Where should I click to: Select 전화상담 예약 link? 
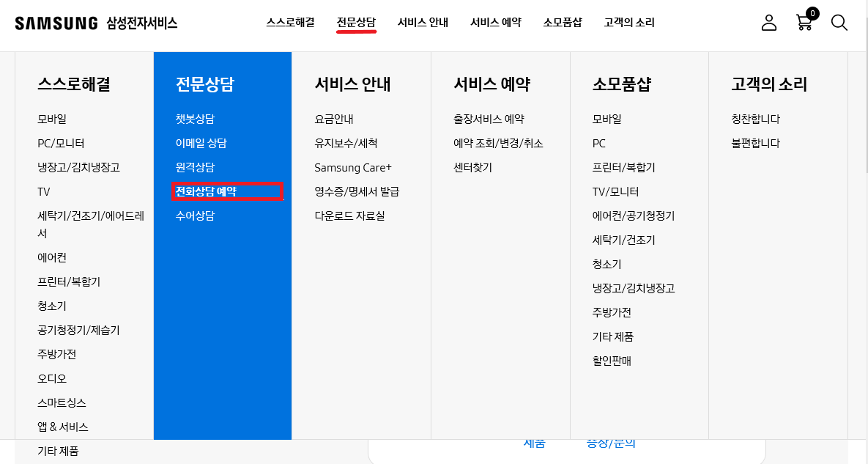[206, 191]
